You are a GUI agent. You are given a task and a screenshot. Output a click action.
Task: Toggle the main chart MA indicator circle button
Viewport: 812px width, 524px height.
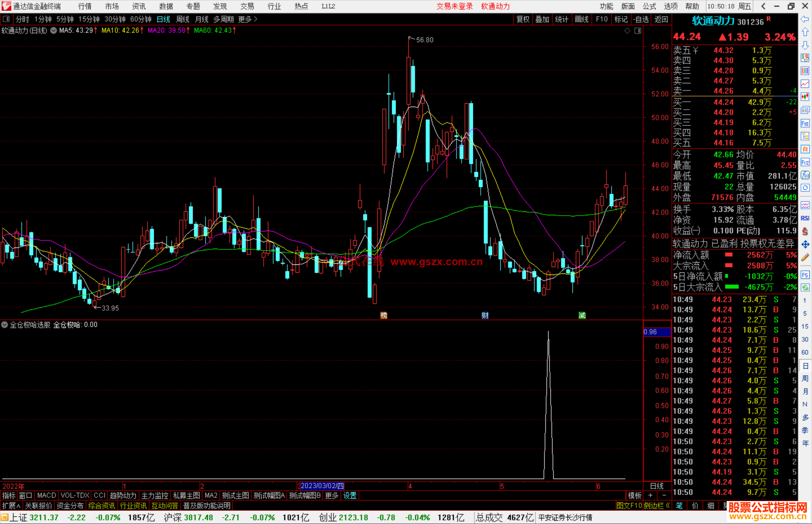pyautogui.click(x=54, y=30)
